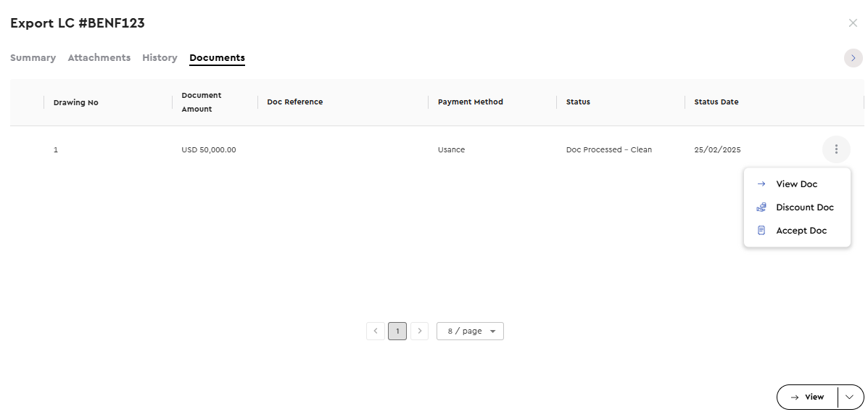Go to next page arrow
Image resolution: width=868 pixels, height=412 pixels.
pos(420,331)
